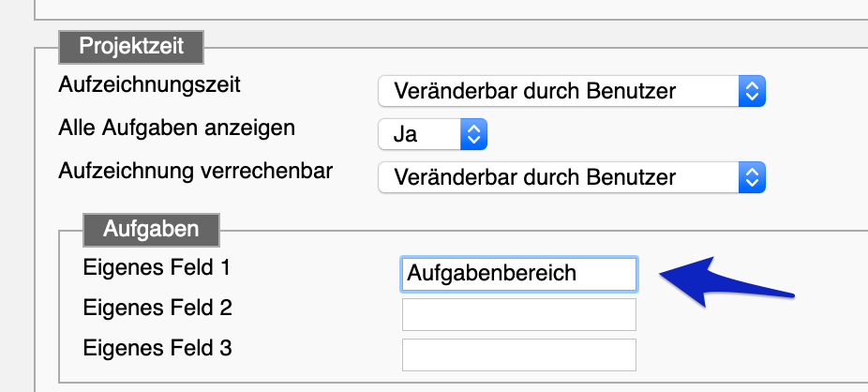
Task: Click blue chevron arrows of Aufzeichnung verrechenbar dropdown
Action: tap(752, 177)
